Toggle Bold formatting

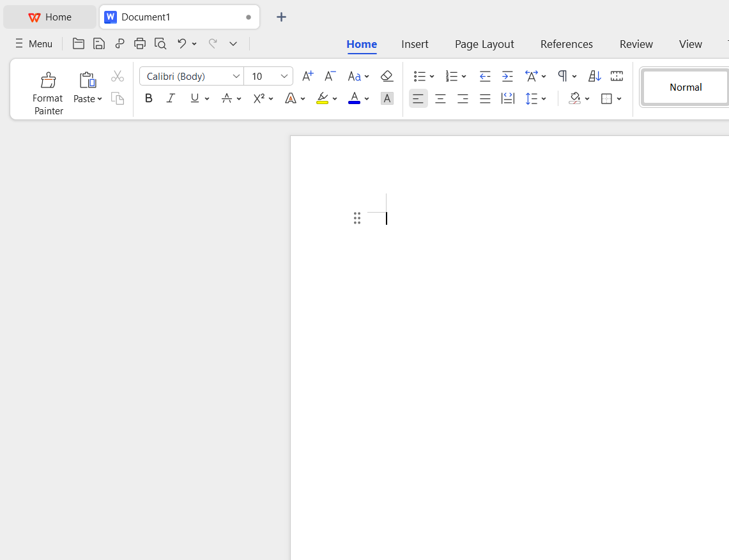tap(149, 98)
